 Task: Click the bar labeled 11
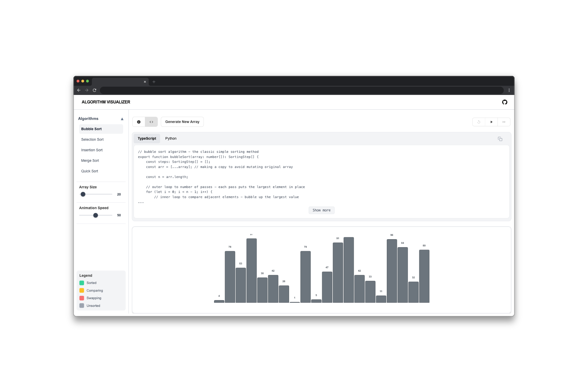click(x=381, y=299)
